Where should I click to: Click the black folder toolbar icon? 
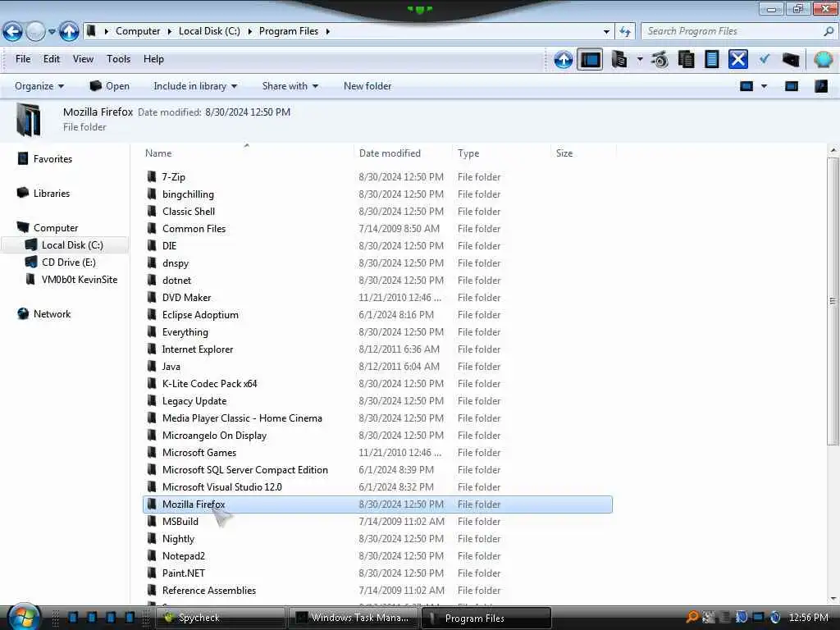point(791,59)
